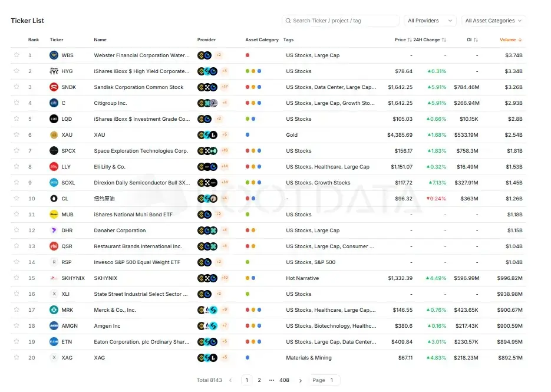Click green asset category dot for MUB
Viewport: 551px width, 392px height.
(x=248, y=215)
